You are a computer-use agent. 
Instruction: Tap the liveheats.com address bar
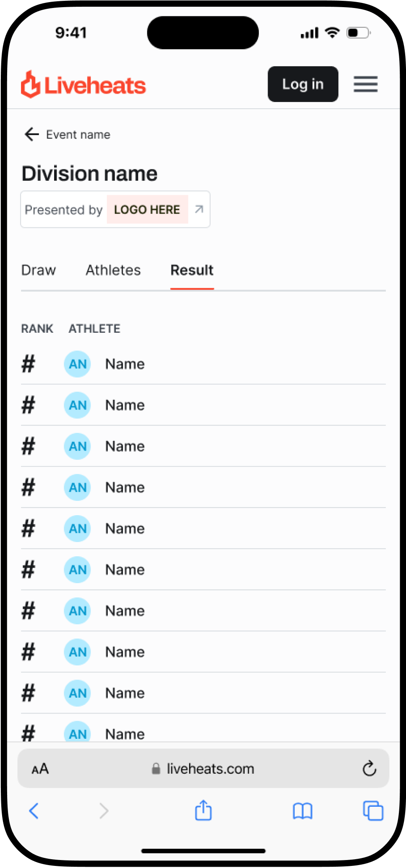[203, 769]
